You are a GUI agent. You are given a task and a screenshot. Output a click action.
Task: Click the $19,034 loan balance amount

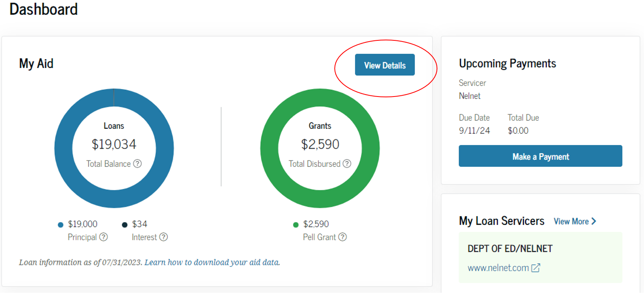click(114, 144)
